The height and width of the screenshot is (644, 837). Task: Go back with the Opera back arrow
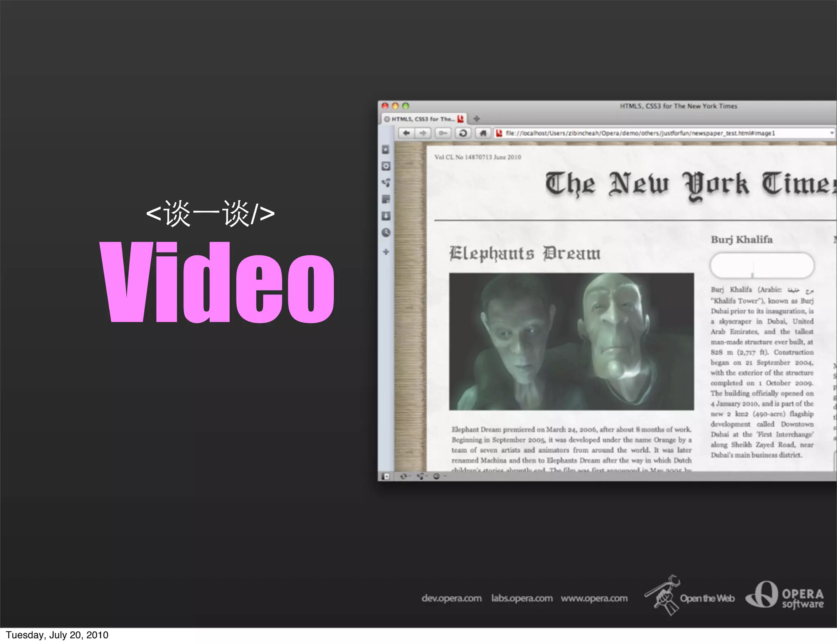click(406, 133)
